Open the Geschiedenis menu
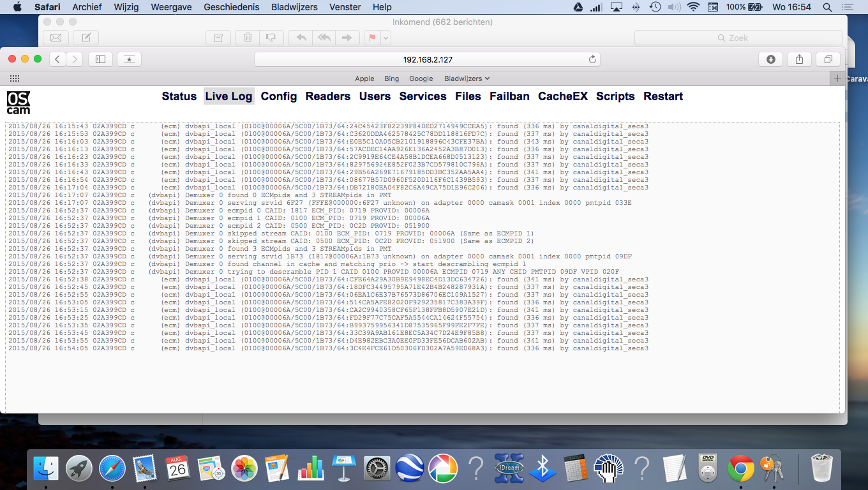 coord(232,7)
